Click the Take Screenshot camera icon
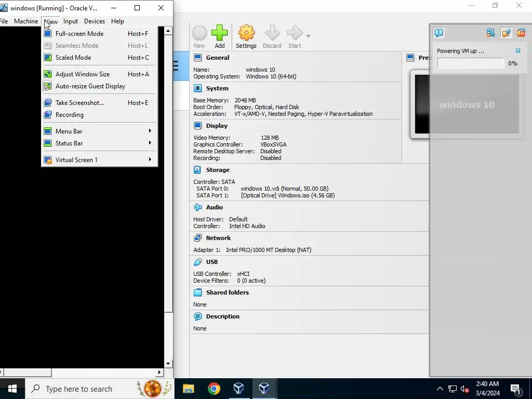 48,102
